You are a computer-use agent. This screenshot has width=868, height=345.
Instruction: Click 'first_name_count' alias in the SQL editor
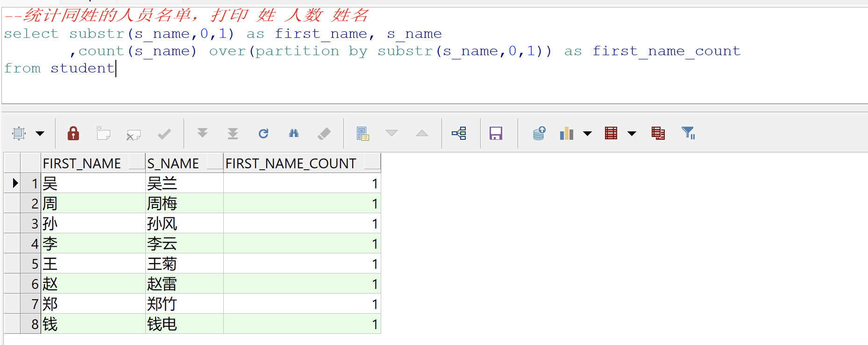coord(667,51)
